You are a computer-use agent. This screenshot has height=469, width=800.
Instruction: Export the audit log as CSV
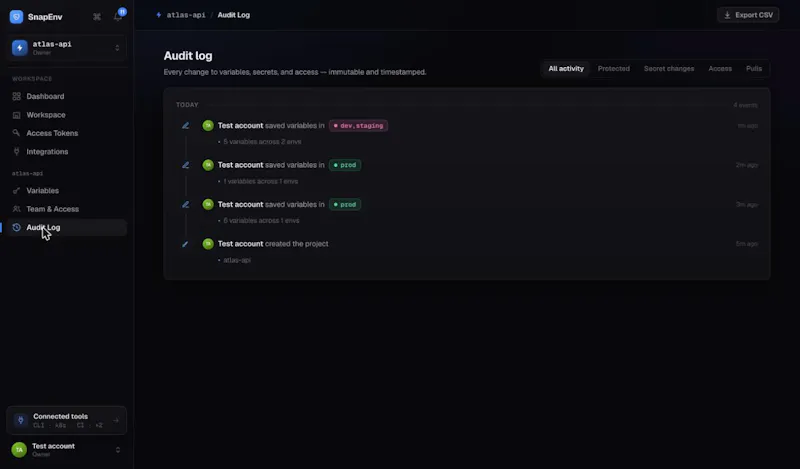pyautogui.click(x=748, y=15)
